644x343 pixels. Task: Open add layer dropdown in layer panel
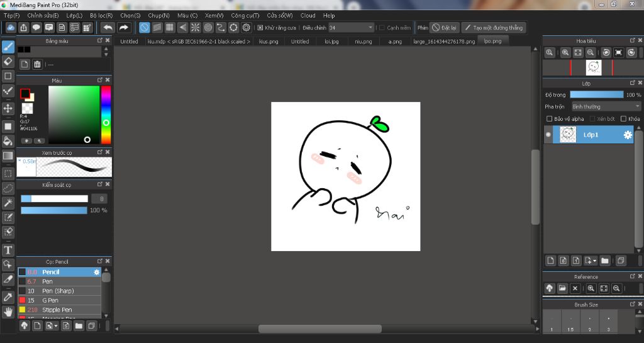590,261
